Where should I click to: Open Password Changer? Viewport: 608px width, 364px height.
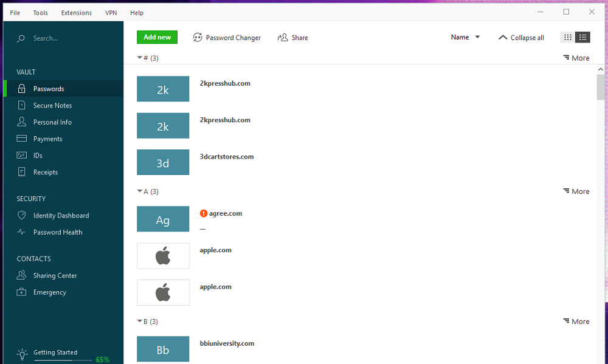point(227,38)
